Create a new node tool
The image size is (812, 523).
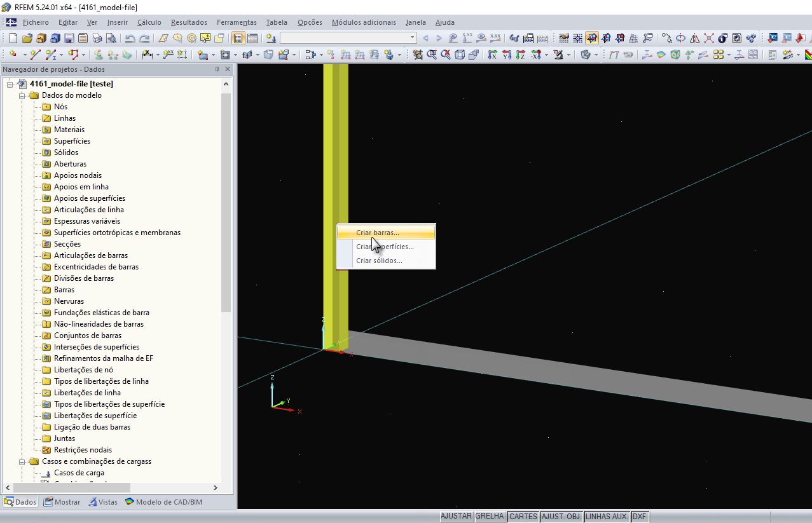12,55
